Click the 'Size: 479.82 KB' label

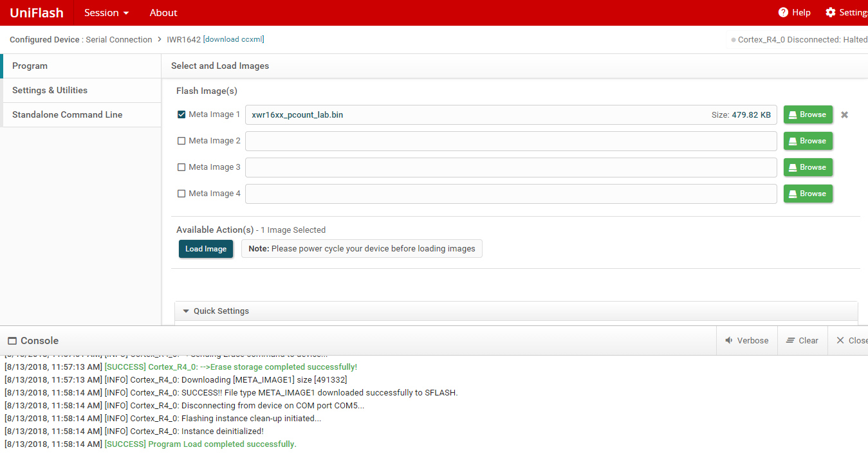click(741, 115)
